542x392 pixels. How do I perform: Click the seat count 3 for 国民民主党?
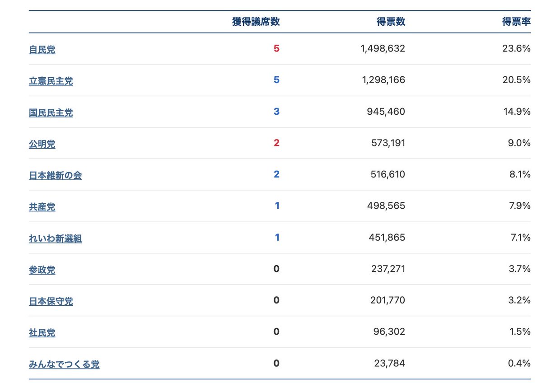(276, 112)
